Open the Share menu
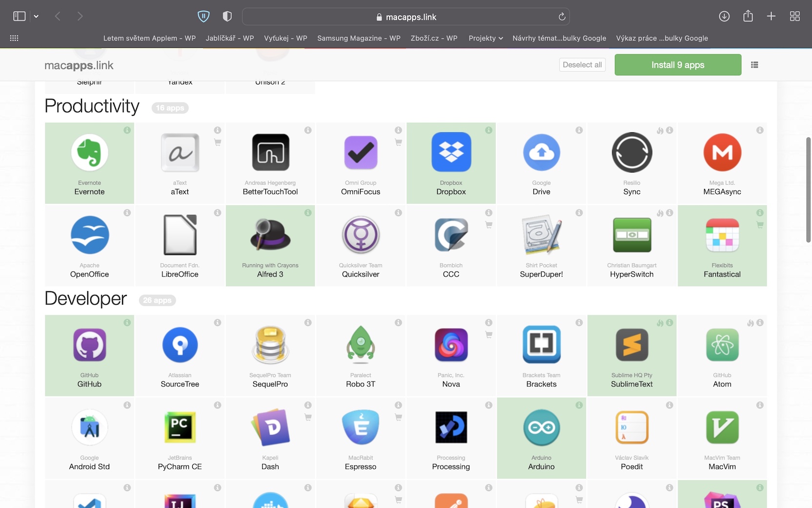The image size is (812, 508). tap(748, 17)
